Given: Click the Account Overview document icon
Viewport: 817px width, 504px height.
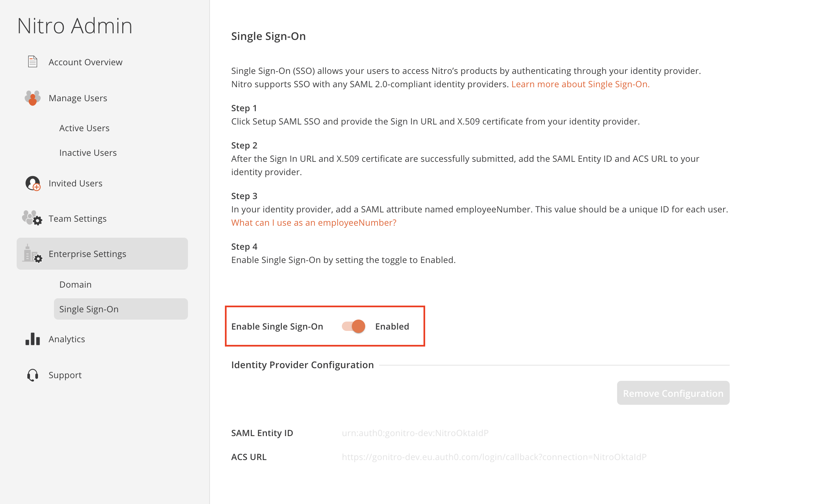Looking at the screenshot, I should tap(32, 62).
